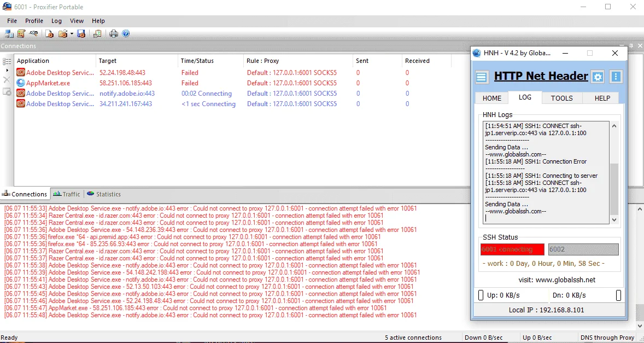This screenshot has height=343, width=644.
Task: Open the Help menu in Proxifier
Action: (98, 21)
